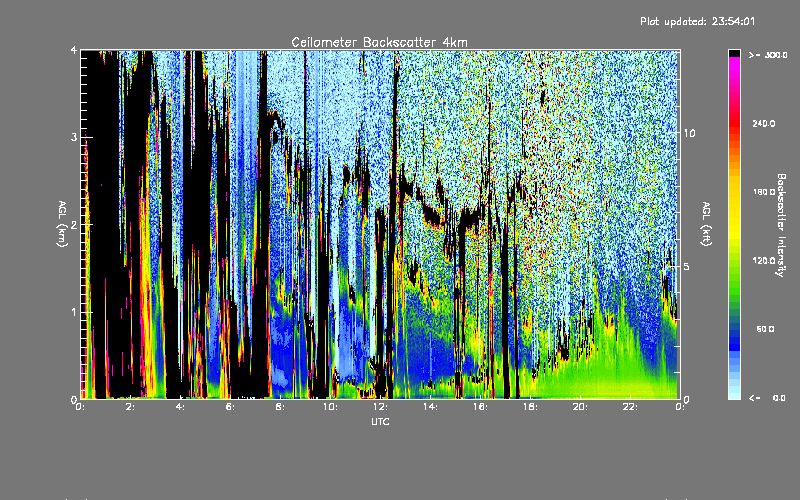Screen dimensions: 800x500
Task: Click the "20:" UTC hour tick label
Action: coord(580,407)
